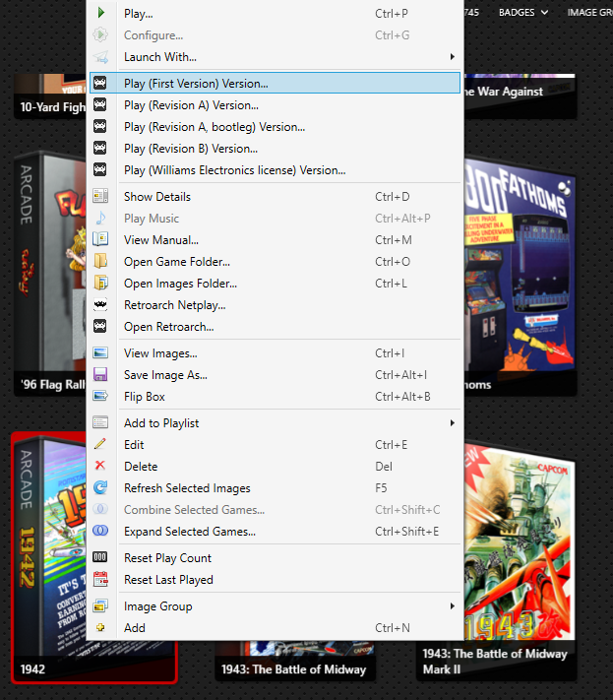
Task: Choose Show Details menu entry
Action: 276,197
